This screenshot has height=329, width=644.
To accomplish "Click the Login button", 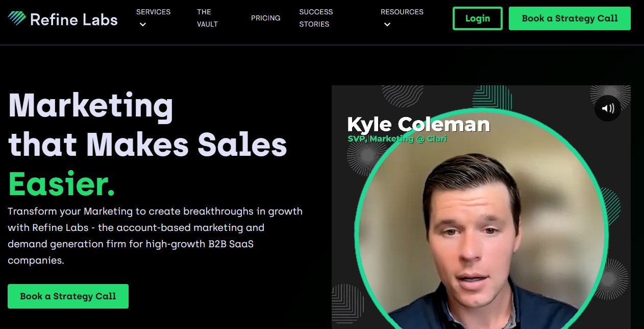I will click(x=478, y=18).
